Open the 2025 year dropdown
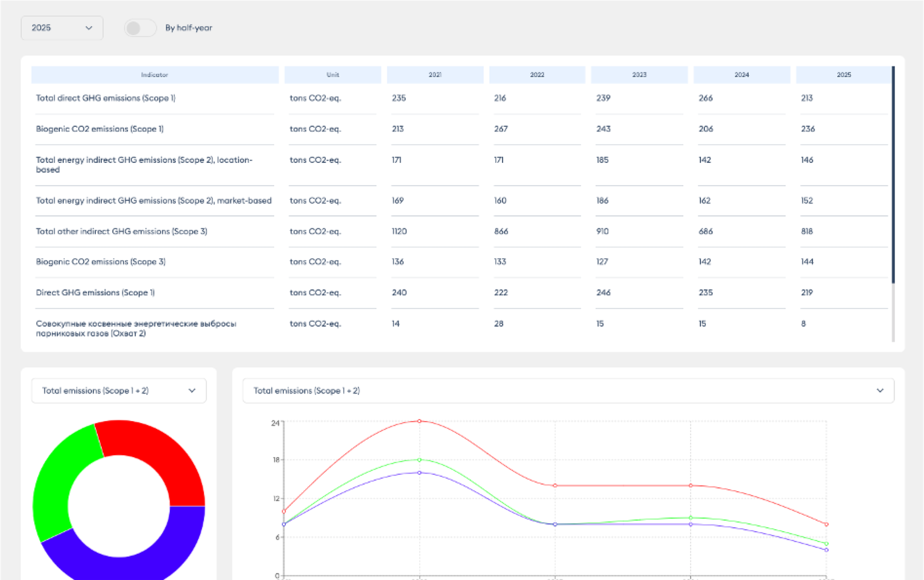The image size is (924, 580). pyautogui.click(x=61, y=28)
